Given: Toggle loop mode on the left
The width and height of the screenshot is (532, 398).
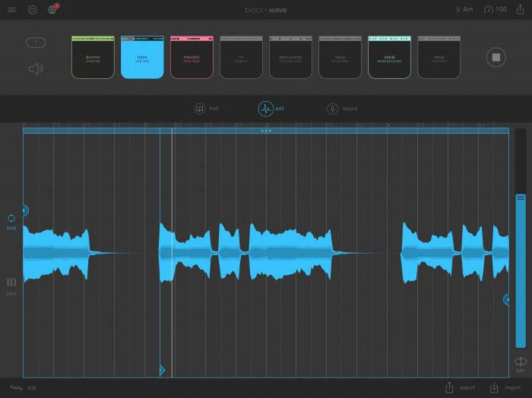Looking at the screenshot, I should point(11,222).
